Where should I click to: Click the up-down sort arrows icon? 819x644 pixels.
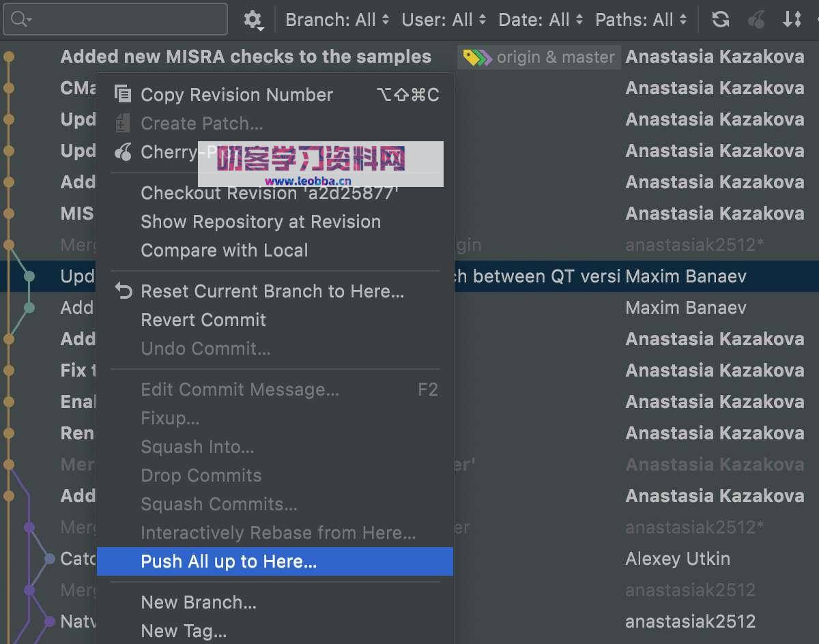(792, 19)
